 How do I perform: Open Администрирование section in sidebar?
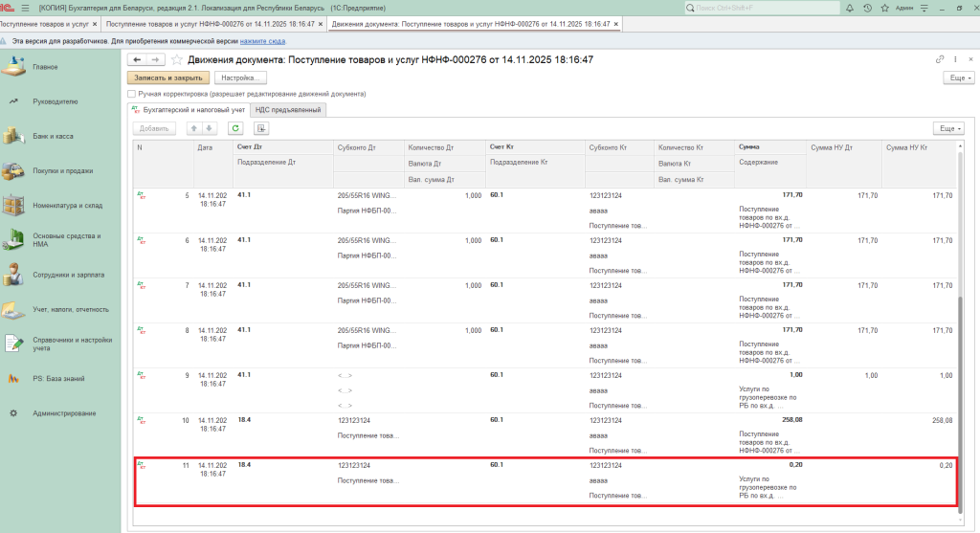tap(64, 413)
